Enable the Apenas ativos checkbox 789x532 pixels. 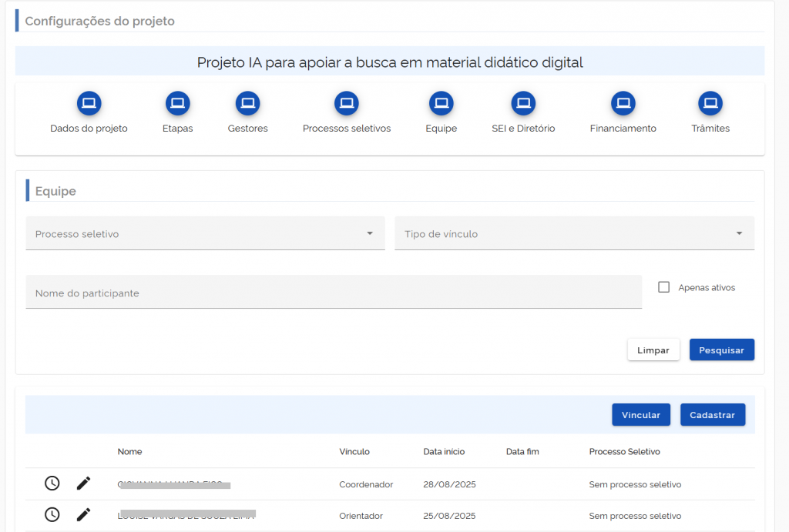(663, 286)
